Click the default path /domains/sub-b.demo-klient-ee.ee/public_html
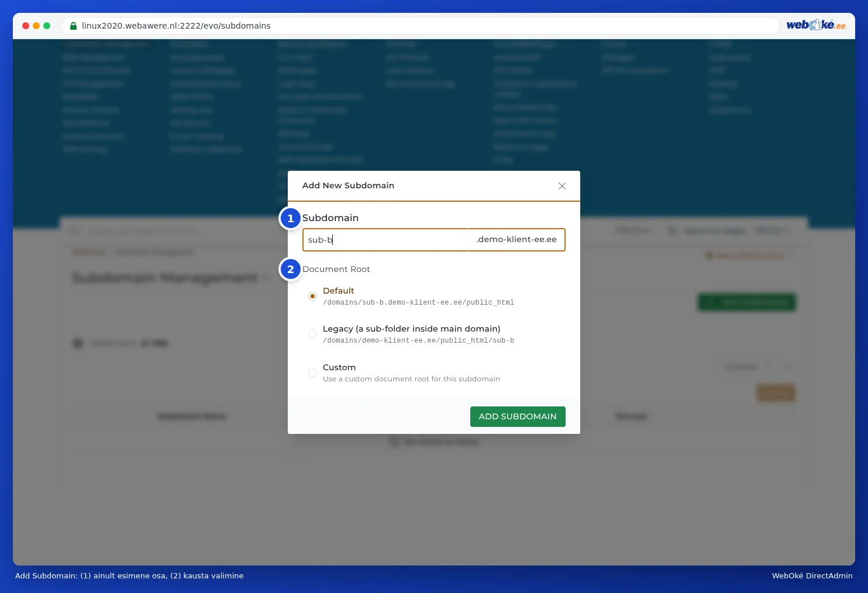The width and height of the screenshot is (868, 593). pos(418,302)
